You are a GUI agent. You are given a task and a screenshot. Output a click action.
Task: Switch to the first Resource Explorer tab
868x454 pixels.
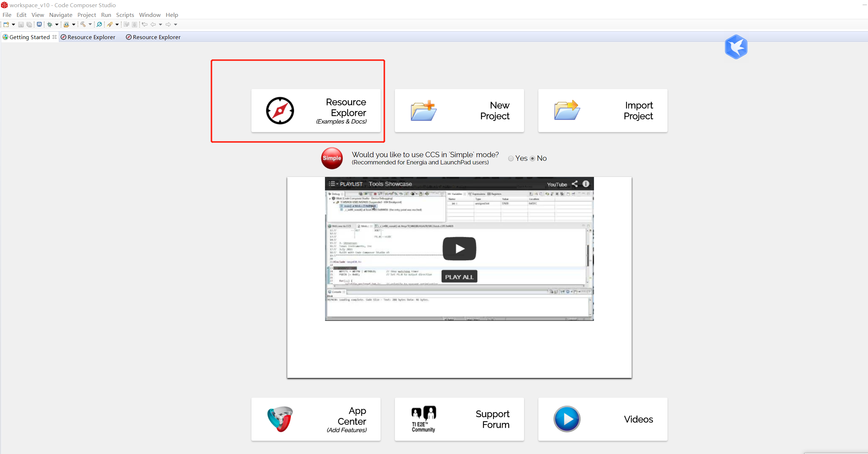pos(88,37)
